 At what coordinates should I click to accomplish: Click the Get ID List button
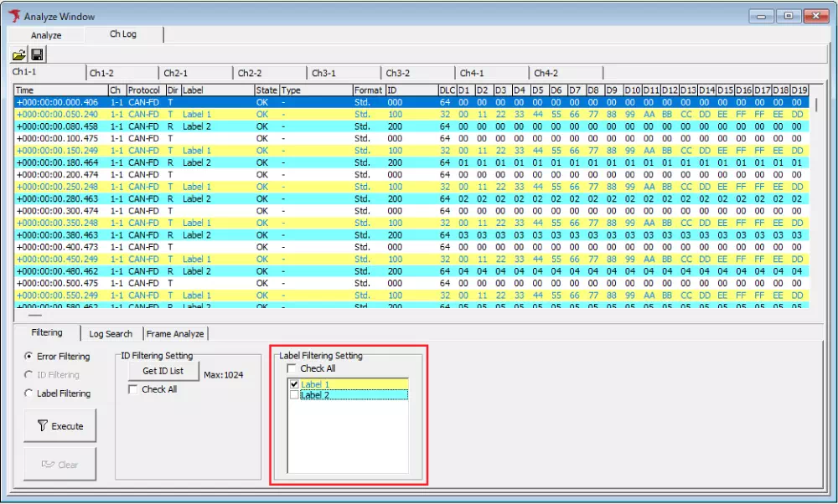163,371
